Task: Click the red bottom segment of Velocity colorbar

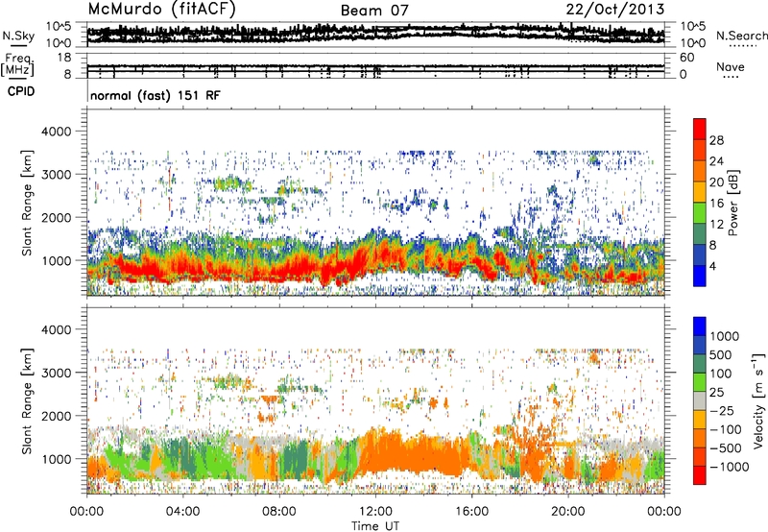Action: (700, 475)
